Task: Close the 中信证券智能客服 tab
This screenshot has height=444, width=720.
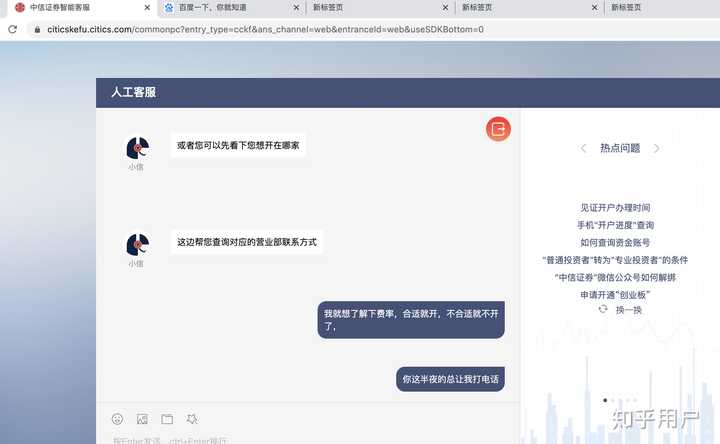Action: [x=147, y=8]
